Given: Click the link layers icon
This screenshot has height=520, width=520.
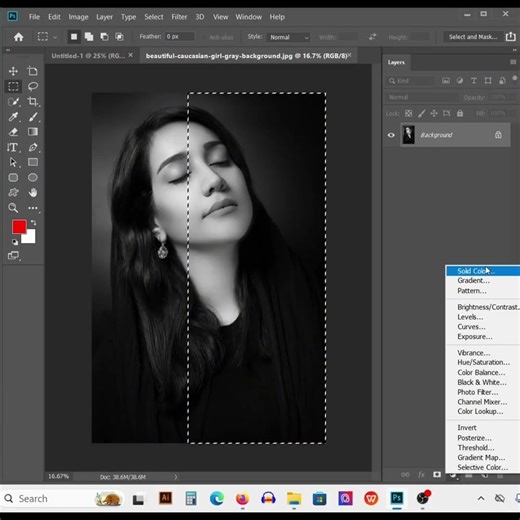Looking at the screenshot, I should (405, 474).
